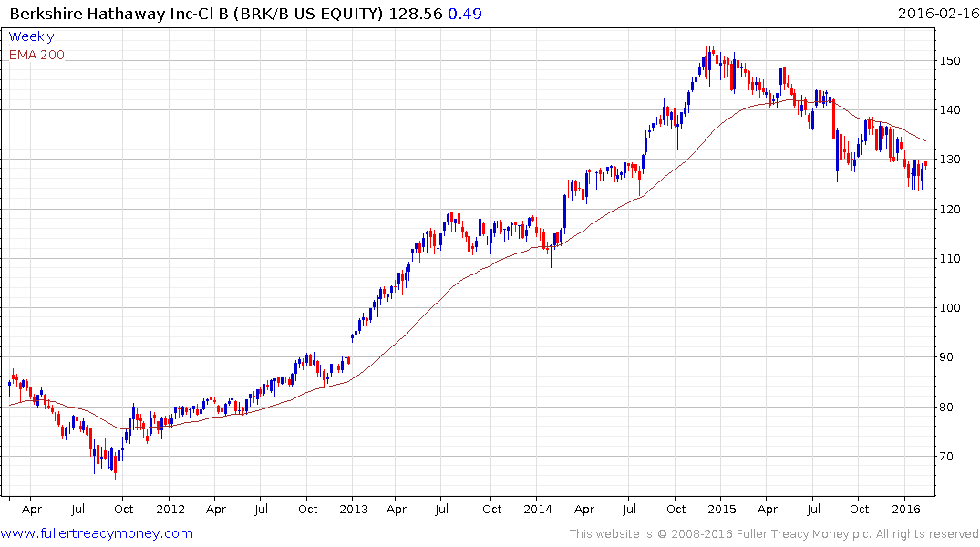Viewport: 980px width, 547px height.
Task: Click the 90 price axis label
Action: (946, 357)
